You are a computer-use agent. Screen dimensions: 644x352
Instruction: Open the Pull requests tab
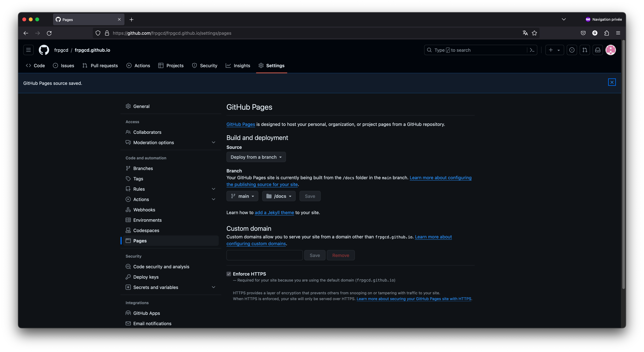100,65
